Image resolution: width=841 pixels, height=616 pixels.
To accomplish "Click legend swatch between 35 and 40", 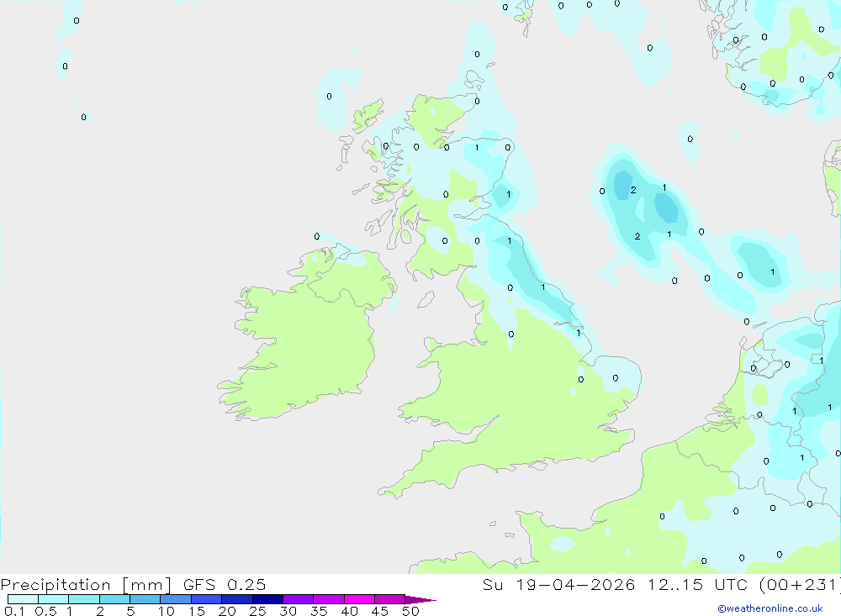I will (x=328, y=599).
